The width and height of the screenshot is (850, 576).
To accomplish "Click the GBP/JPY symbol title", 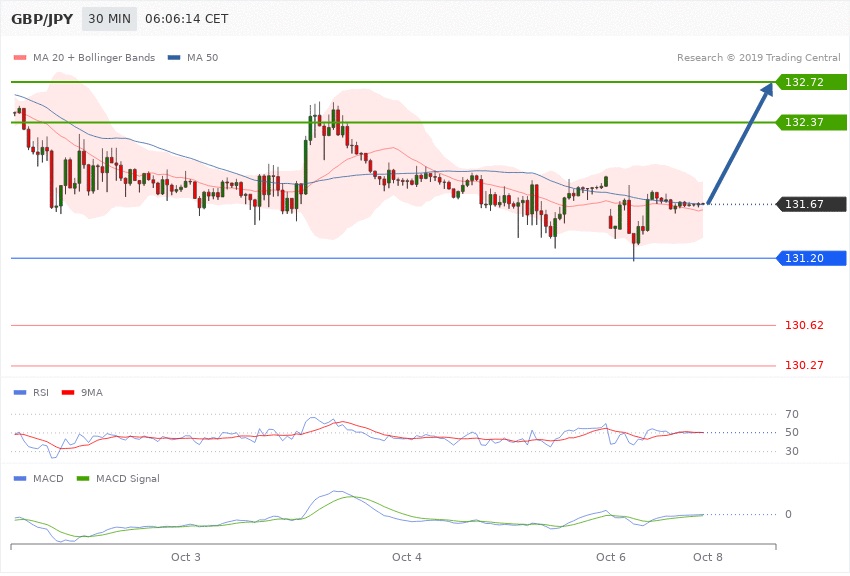I will click(x=41, y=19).
